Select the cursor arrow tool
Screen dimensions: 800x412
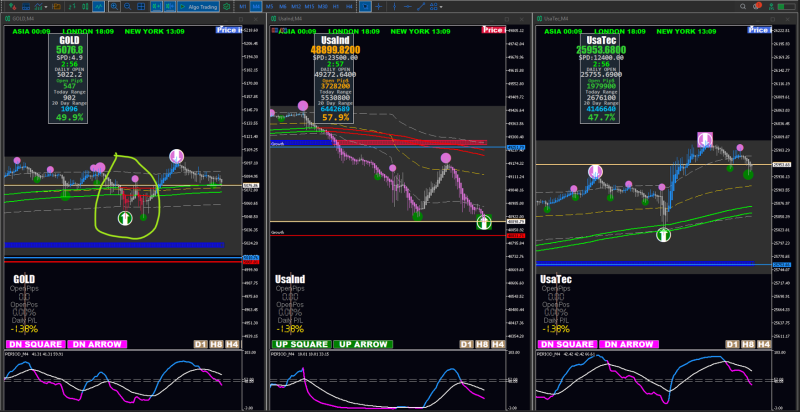pos(365,7)
